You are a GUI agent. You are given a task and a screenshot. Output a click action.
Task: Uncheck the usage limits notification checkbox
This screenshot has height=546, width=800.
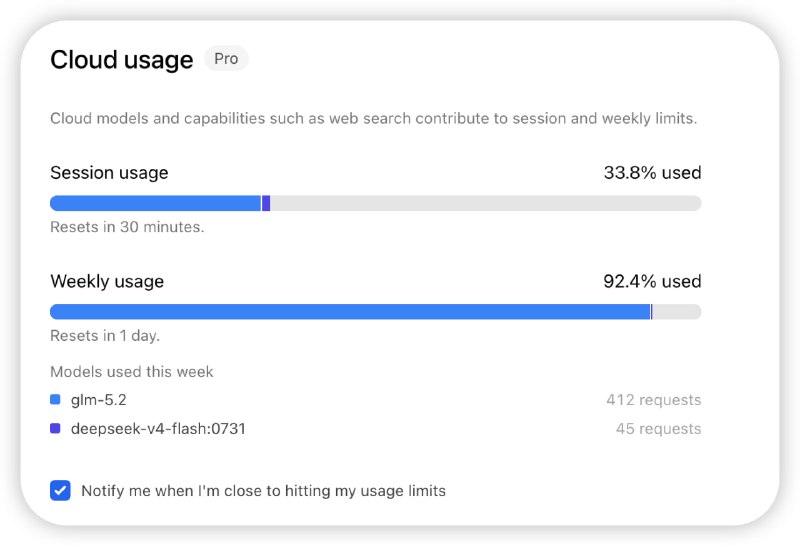coord(60,491)
